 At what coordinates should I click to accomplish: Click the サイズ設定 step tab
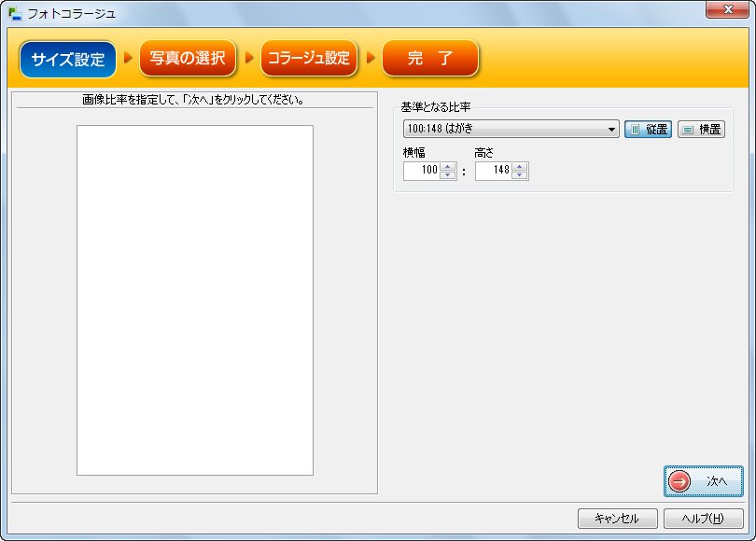pyautogui.click(x=67, y=60)
